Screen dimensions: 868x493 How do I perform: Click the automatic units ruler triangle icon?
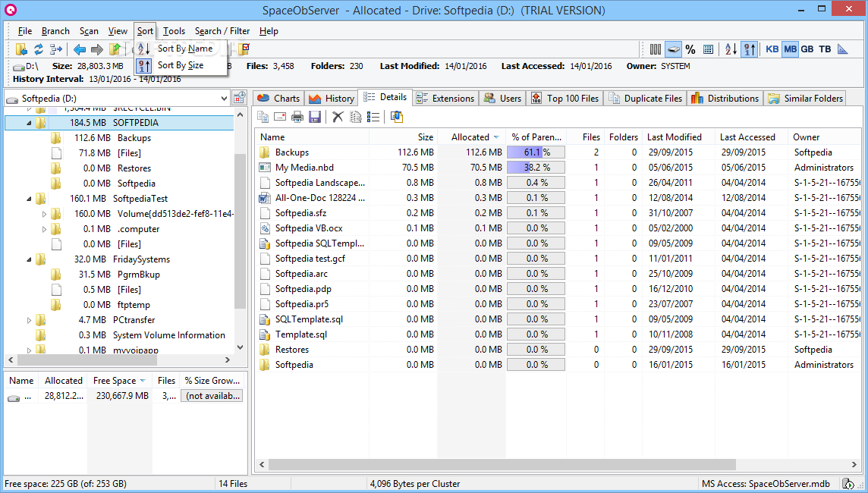(x=843, y=49)
